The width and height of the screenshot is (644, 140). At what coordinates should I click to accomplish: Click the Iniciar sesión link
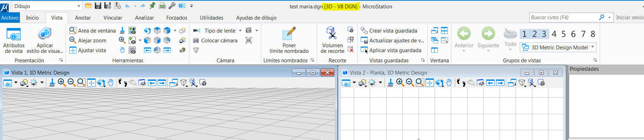630,17
